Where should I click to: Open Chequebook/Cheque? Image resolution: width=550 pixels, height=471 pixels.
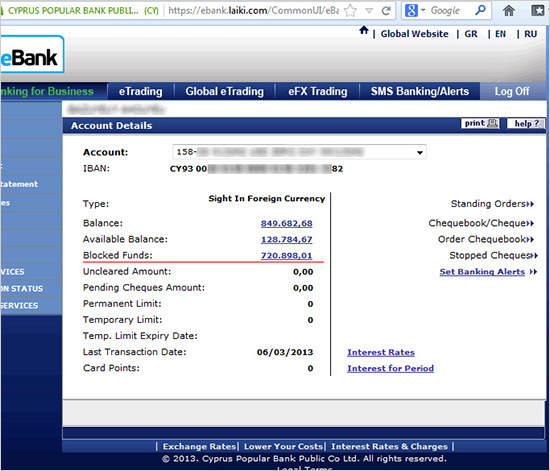pyautogui.click(x=481, y=223)
